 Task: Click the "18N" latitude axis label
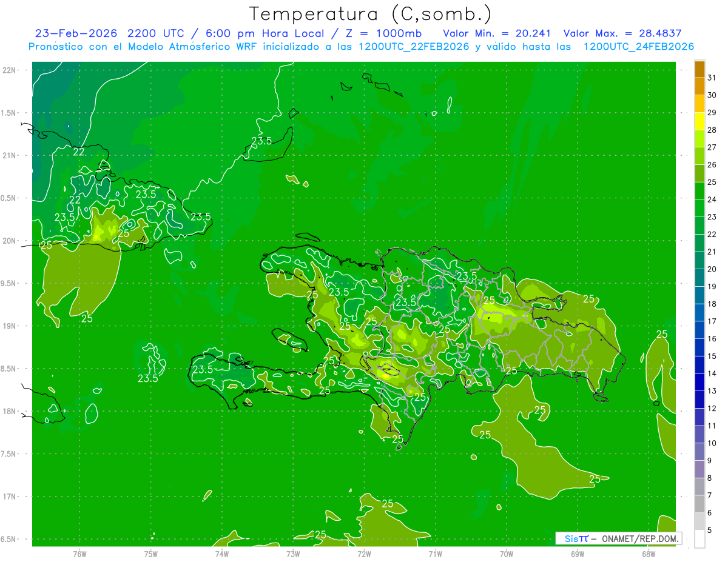(x=9, y=411)
